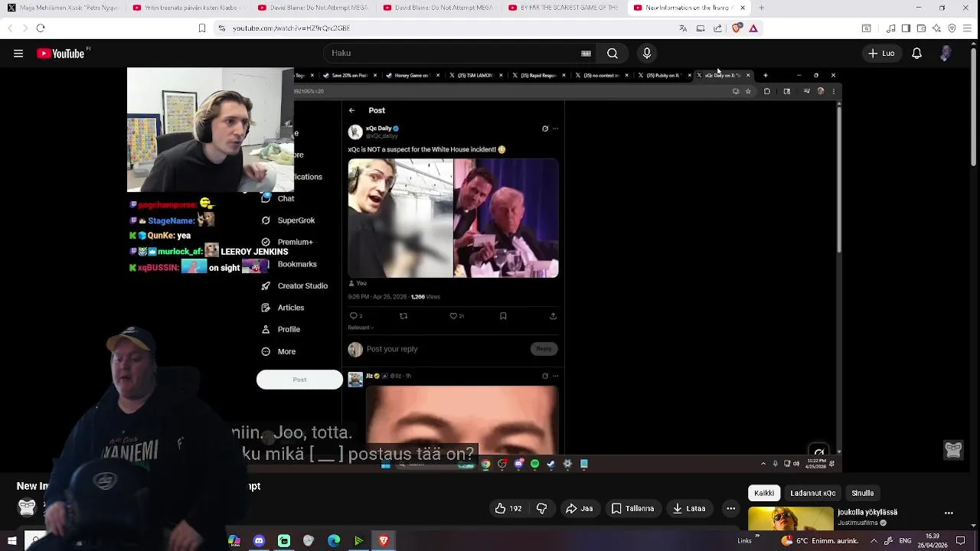
Task: Open Leo AI sparkle icon
Action: tap(936, 28)
